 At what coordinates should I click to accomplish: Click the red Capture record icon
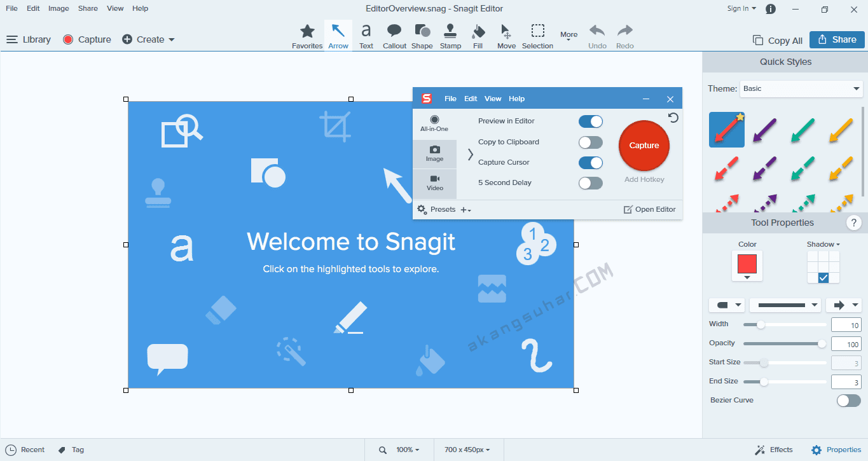(x=68, y=39)
